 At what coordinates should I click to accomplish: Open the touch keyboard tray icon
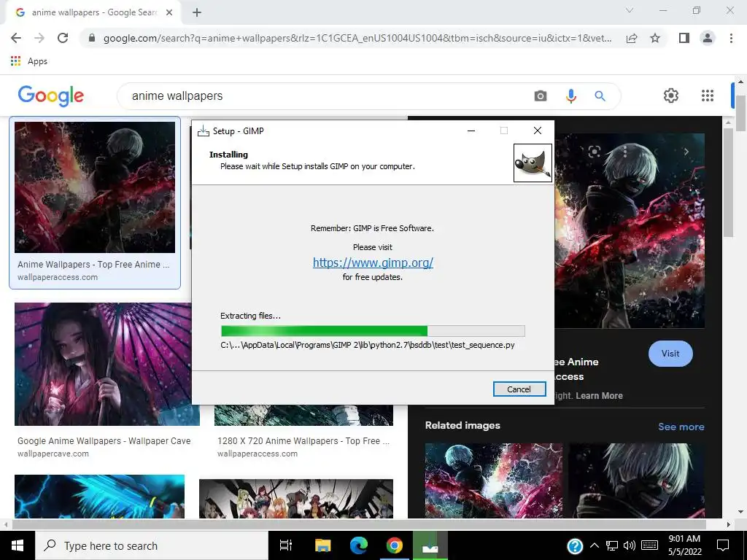650,545
